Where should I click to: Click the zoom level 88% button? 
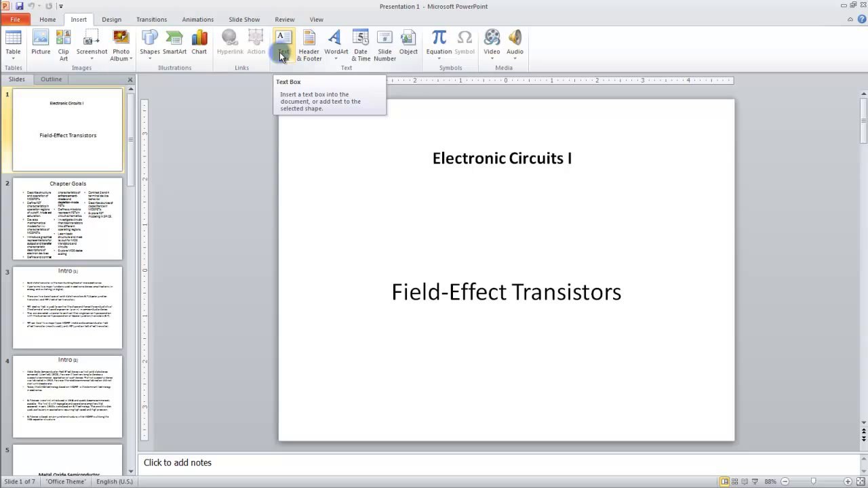770,481
